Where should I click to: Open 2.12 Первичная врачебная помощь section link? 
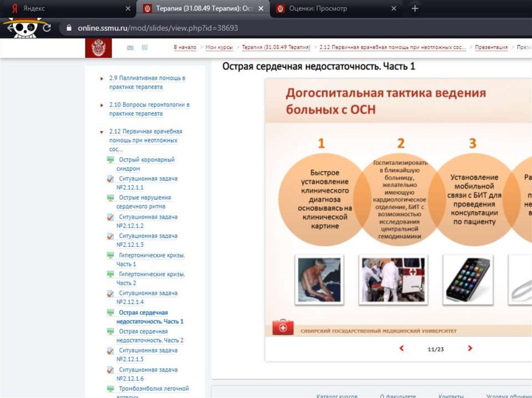click(145, 140)
